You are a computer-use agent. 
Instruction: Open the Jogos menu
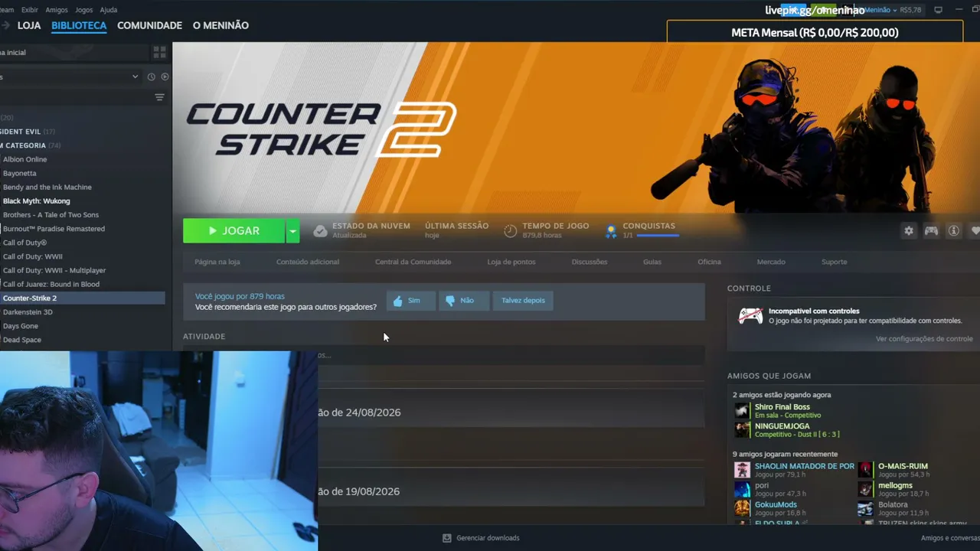coord(84,10)
